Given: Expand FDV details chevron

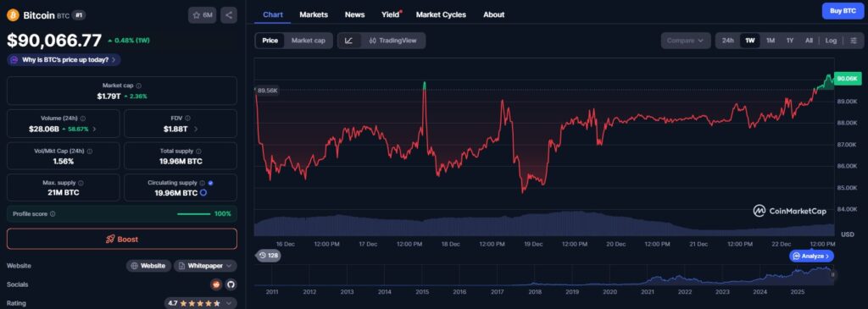Looking at the screenshot, I should [x=196, y=129].
